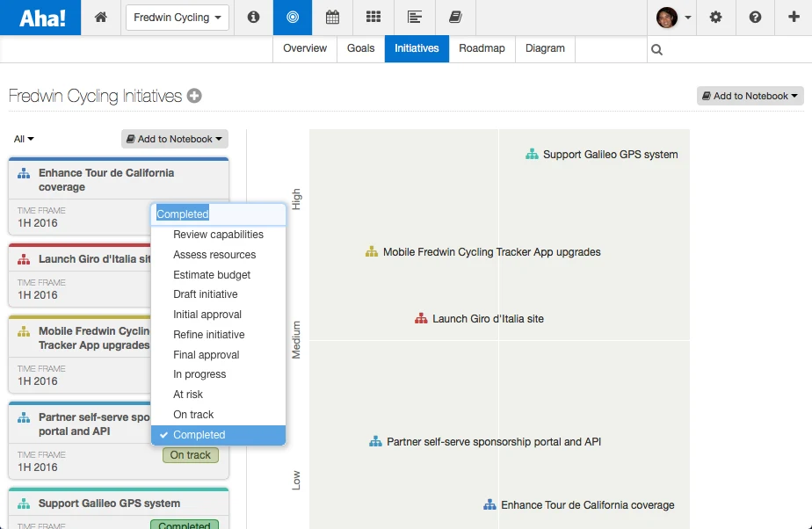Open Support Galileo GPS system card title
Screen dimensions: 812x529
[x=109, y=504]
